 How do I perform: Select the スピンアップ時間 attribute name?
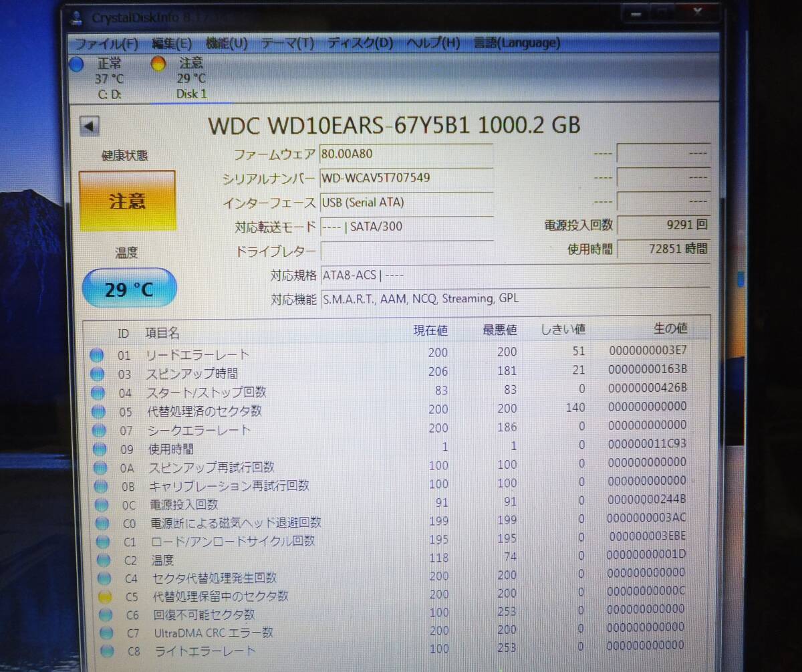coord(192,373)
